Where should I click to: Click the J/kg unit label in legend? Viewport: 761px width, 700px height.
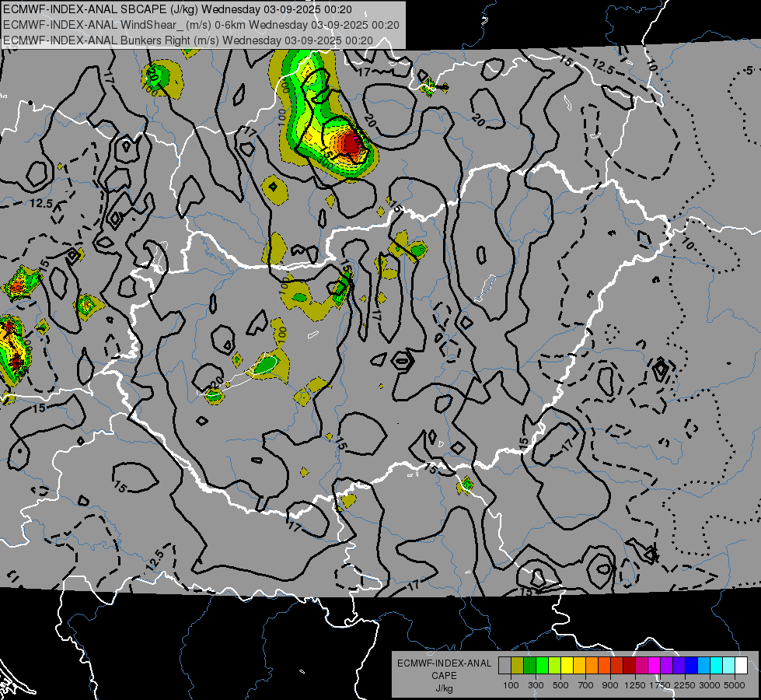pos(444,688)
